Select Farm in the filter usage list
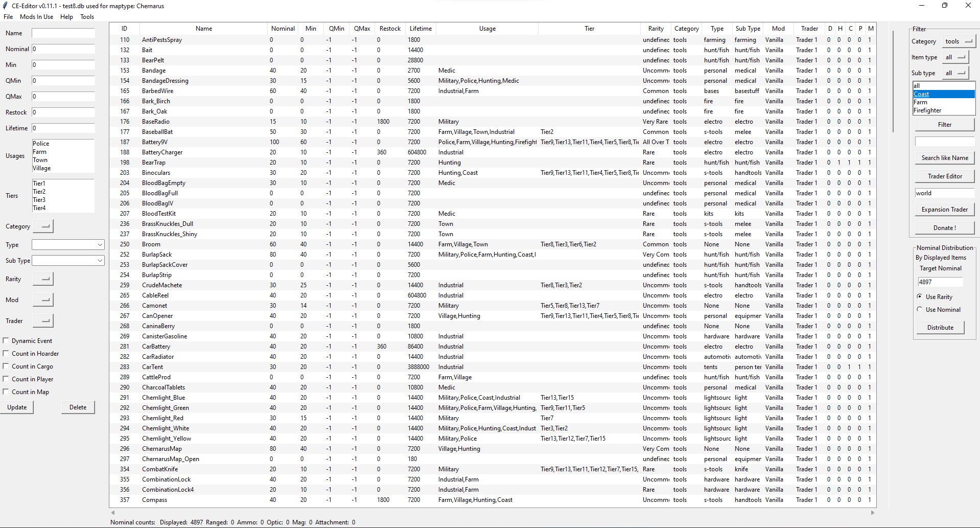The image size is (980, 528). (x=944, y=102)
